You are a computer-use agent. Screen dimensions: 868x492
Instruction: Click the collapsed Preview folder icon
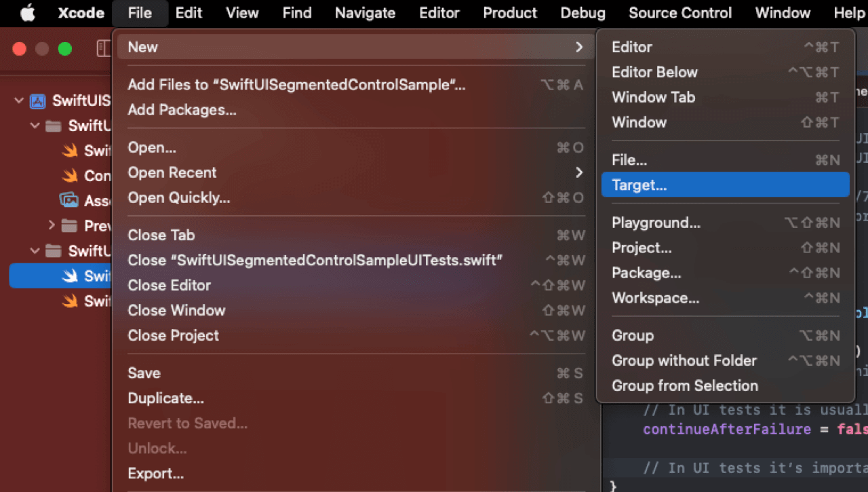pos(68,225)
